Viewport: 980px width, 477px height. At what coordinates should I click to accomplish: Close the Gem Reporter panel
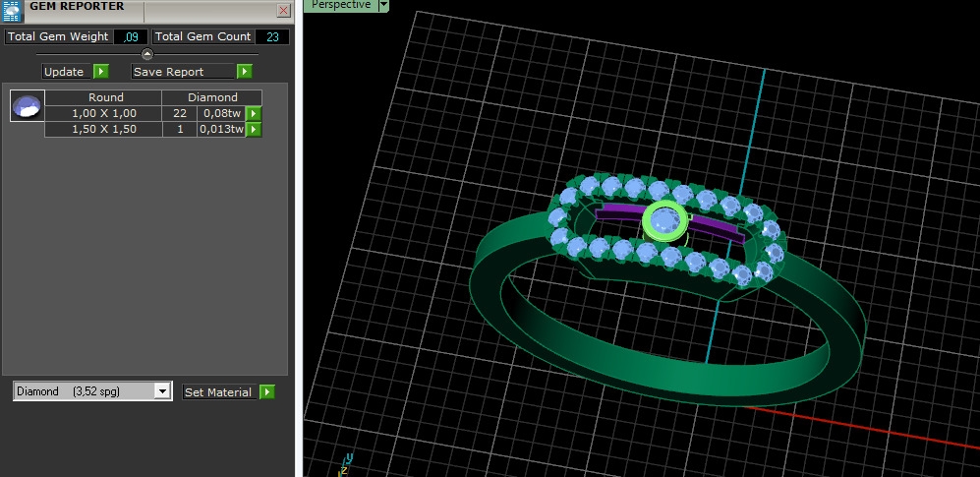(x=284, y=11)
